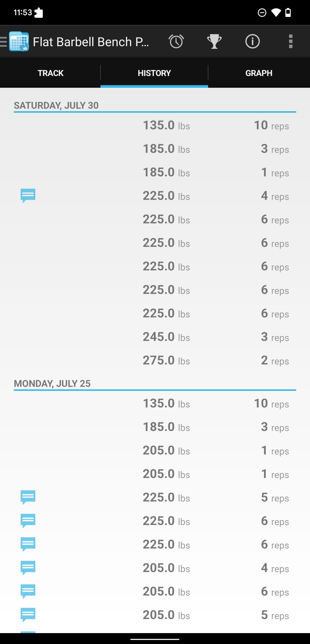
Task: Tap the FitNotes calendar app icon
Action: (x=19, y=42)
